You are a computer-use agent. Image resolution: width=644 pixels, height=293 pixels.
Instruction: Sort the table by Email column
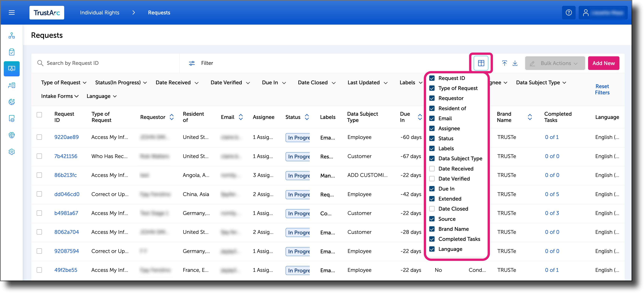241,117
